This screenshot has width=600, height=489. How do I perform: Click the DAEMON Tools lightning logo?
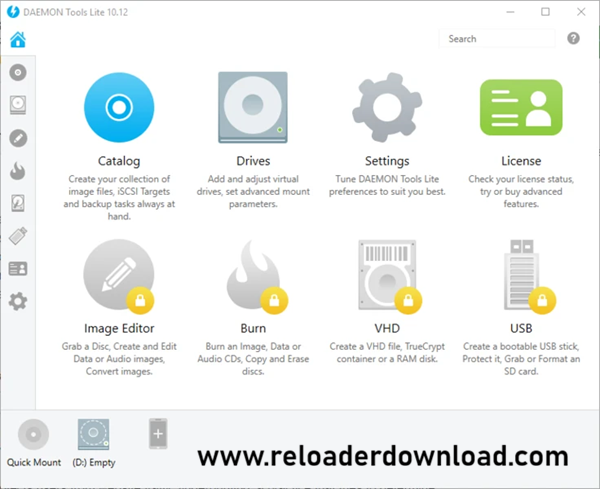[x=13, y=12]
